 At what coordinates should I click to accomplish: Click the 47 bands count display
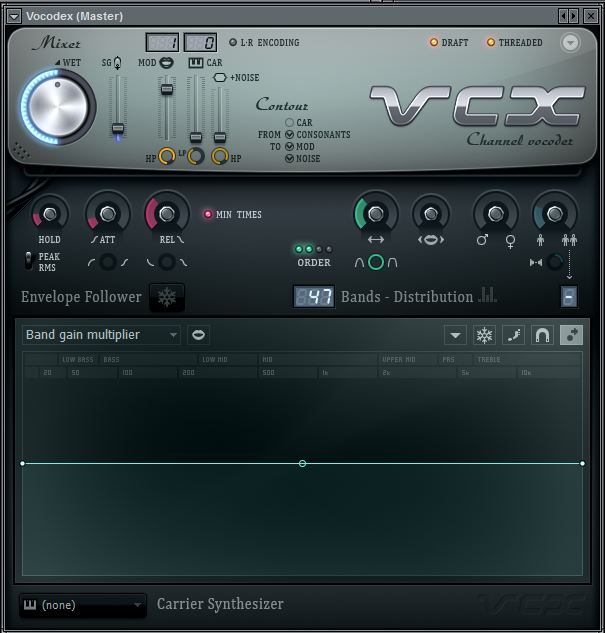(313, 297)
